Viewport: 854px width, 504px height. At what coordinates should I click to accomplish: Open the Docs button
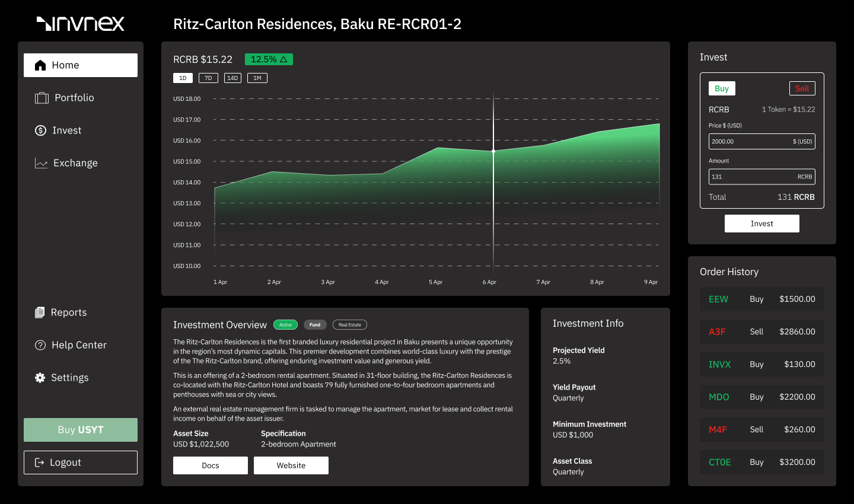pos(211,465)
